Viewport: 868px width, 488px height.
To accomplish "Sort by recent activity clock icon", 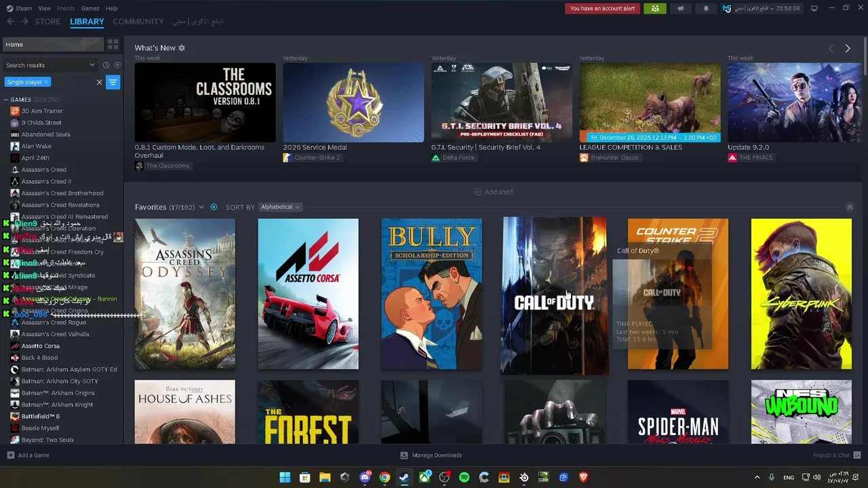I will tap(106, 65).
